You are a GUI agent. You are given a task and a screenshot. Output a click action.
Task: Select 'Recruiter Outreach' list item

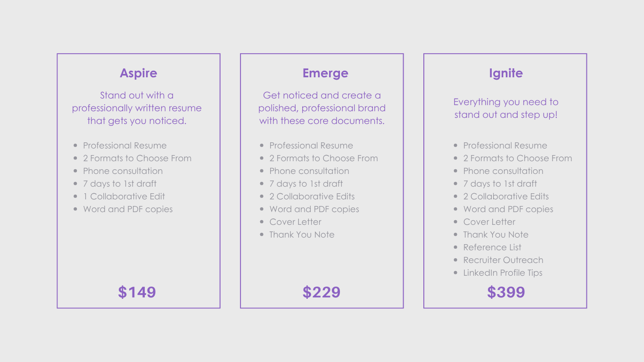(x=503, y=260)
